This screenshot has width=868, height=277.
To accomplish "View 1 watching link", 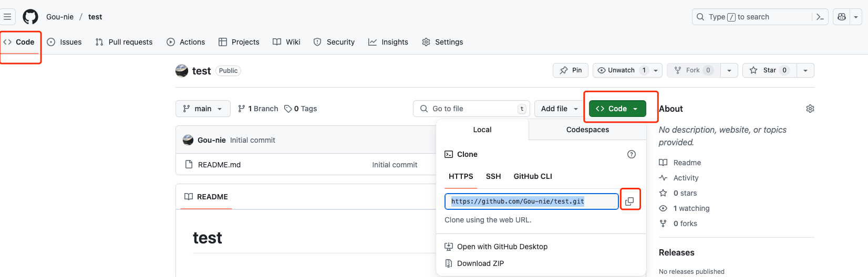I will point(684,208).
